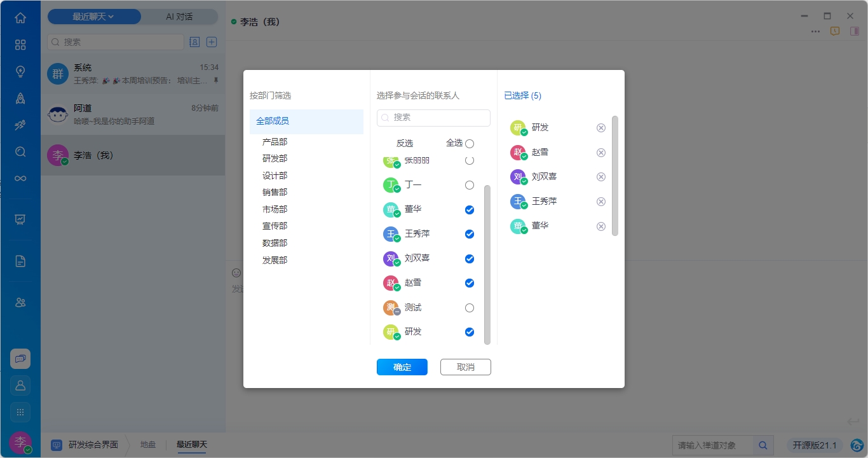This screenshot has width=868, height=458.
Task: Open the three-dots more menu in chat header
Action: (815, 31)
